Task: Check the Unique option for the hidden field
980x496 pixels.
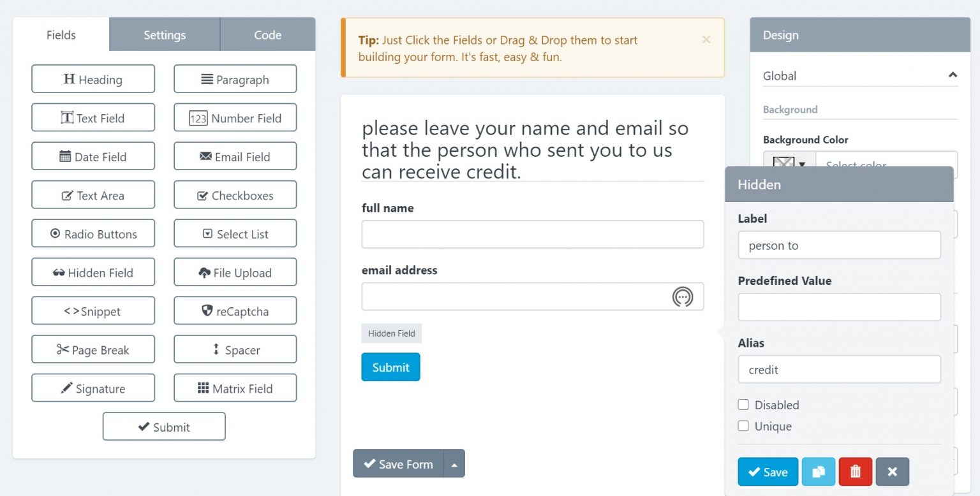Action: pos(743,426)
